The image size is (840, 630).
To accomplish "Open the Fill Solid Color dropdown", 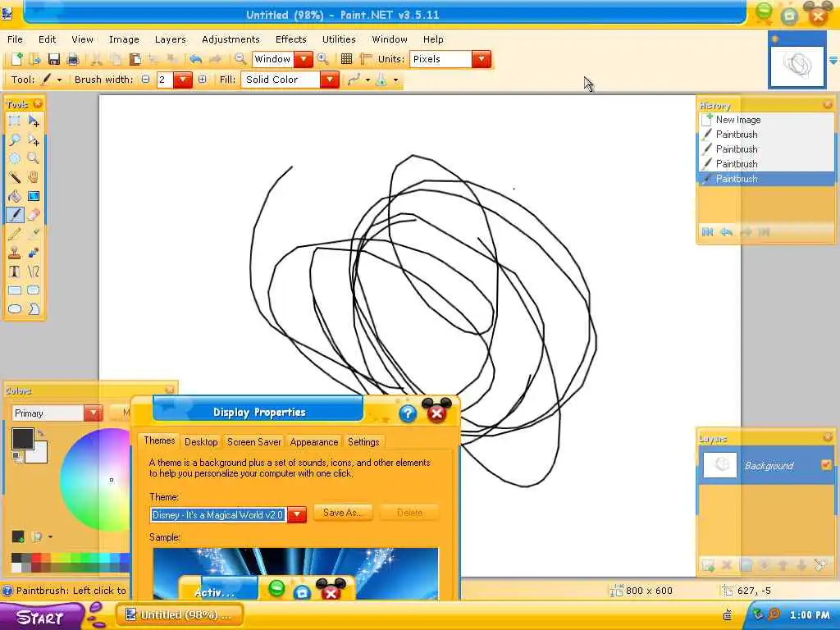I will pos(330,80).
